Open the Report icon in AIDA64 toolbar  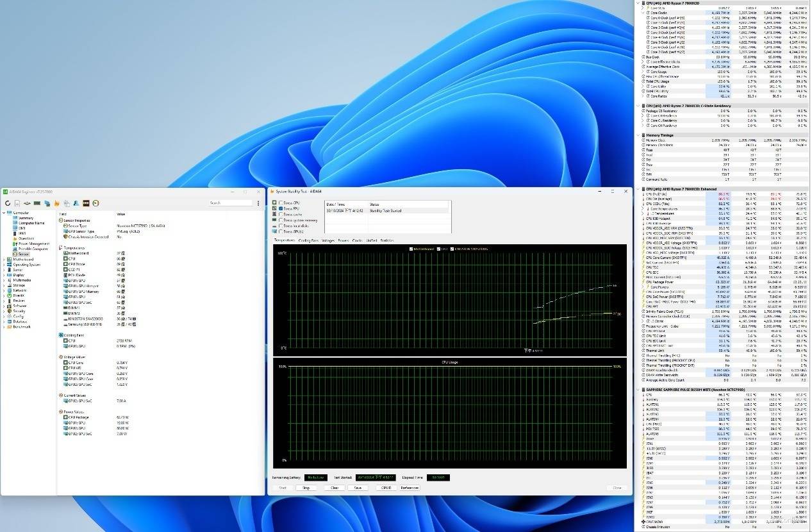click(x=17, y=203)
